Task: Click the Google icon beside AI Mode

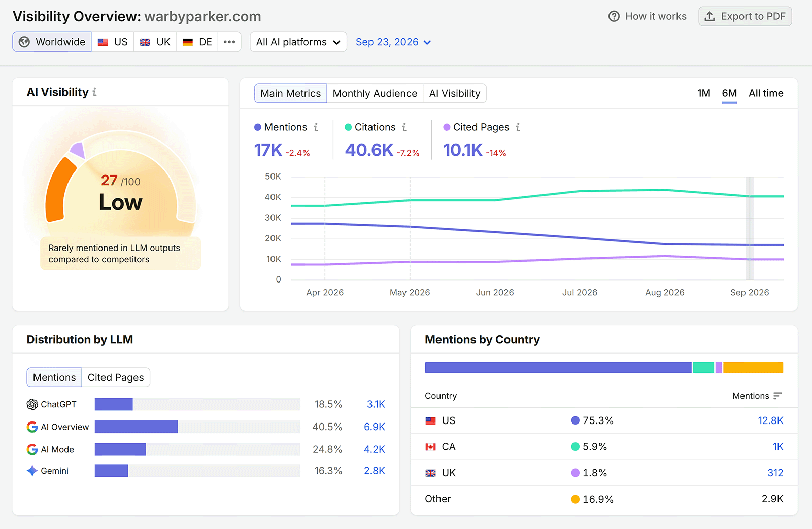Action: (x=32, y=449)
